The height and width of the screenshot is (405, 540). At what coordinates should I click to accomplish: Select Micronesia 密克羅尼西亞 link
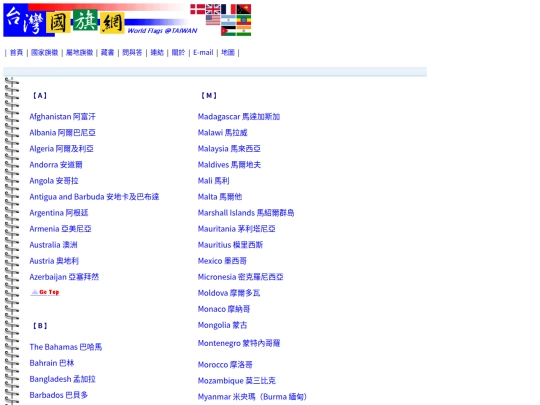click(x=240, y=277)
